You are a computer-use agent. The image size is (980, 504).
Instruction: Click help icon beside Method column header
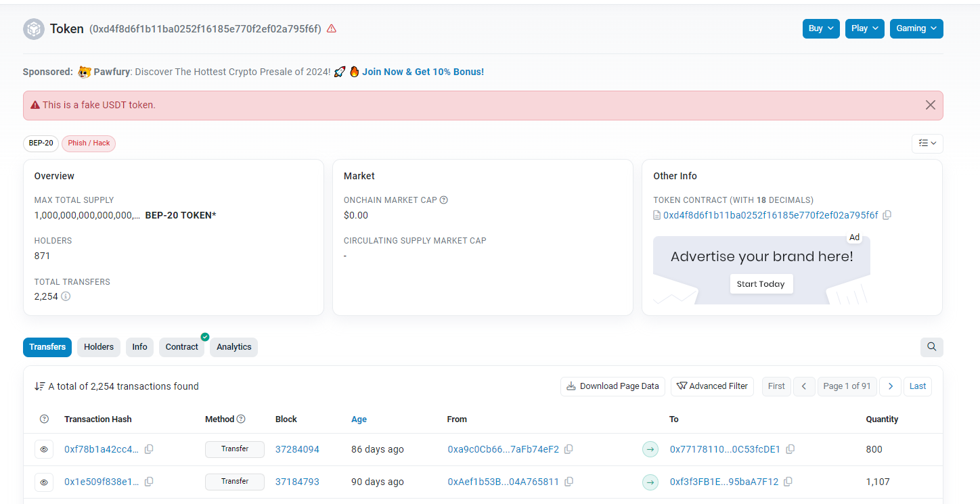[x=241, y=419]
